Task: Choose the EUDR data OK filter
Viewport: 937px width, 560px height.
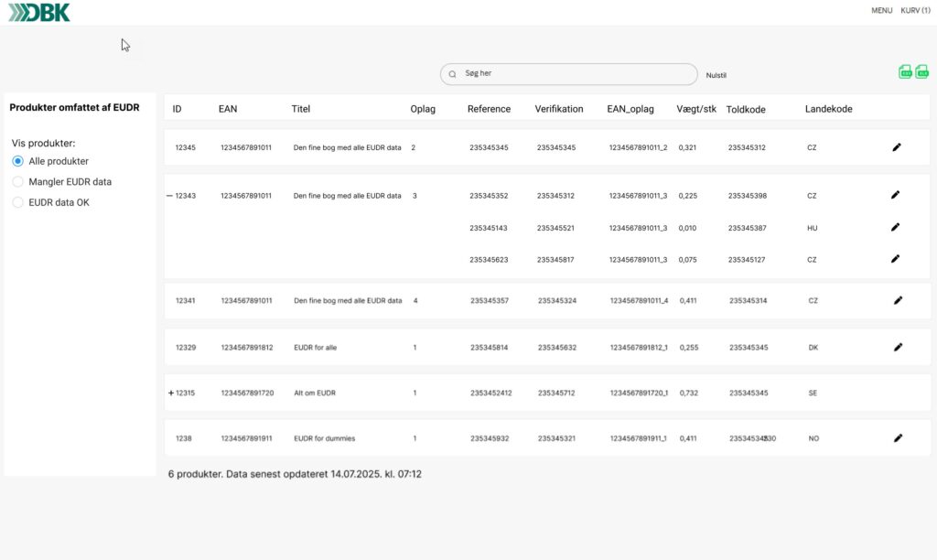Action: (17, 203)
